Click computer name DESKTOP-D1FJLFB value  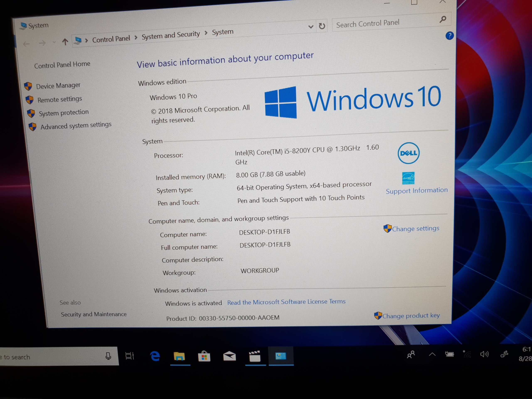(264, 232)
